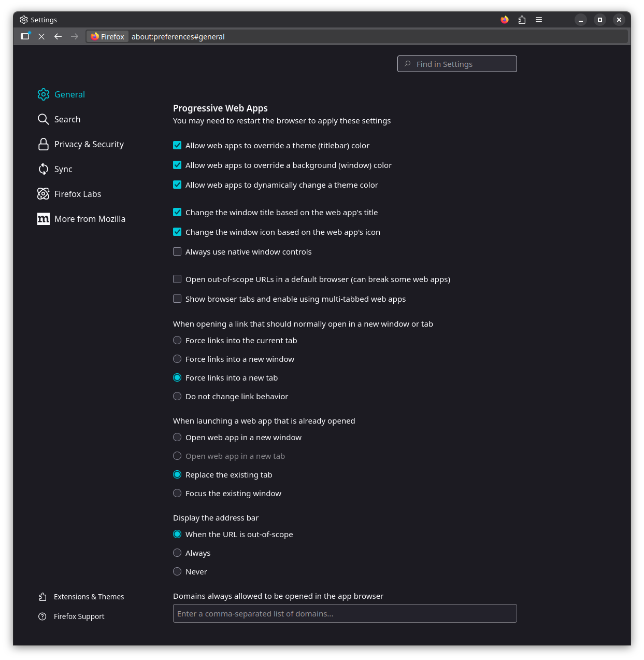This screenshot has height=660, width=644.
Task: Go back with the left arrow
Action: pos(58,36)
